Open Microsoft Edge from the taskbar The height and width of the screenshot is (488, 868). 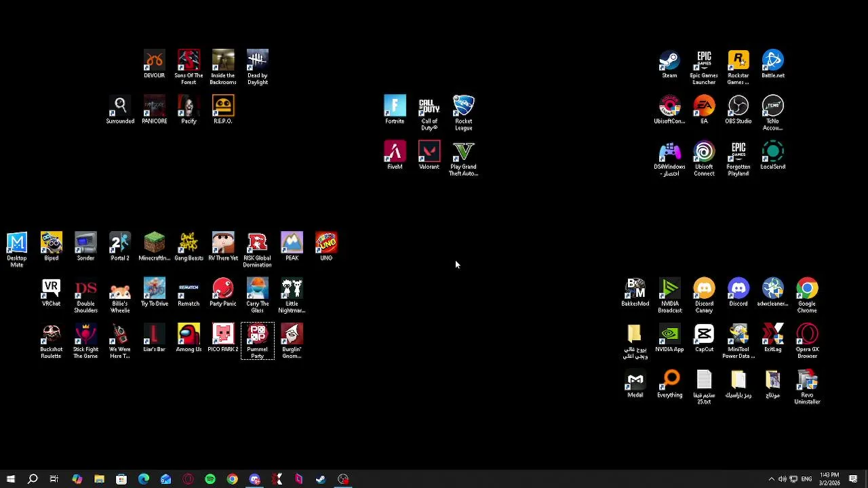pyautogui.click(x=144, y=479)
